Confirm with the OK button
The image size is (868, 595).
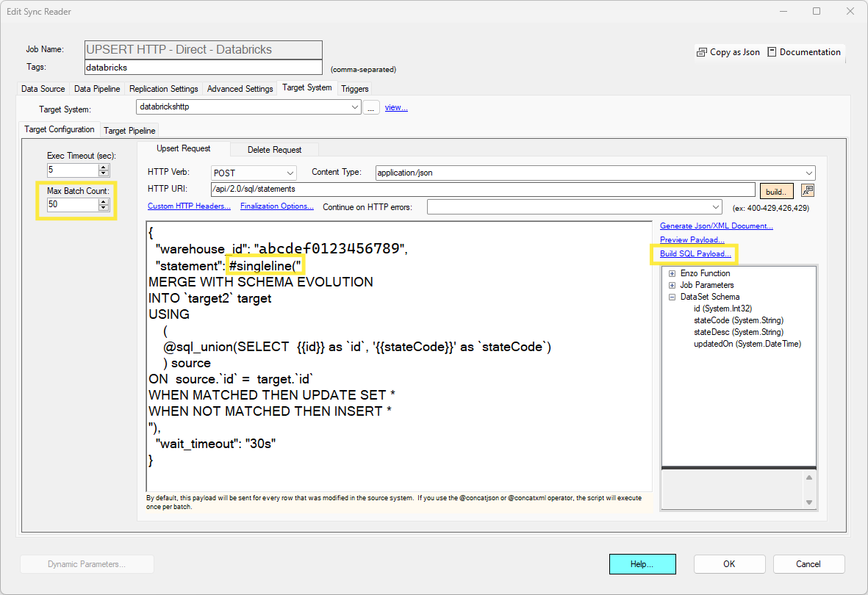(730, 564)
